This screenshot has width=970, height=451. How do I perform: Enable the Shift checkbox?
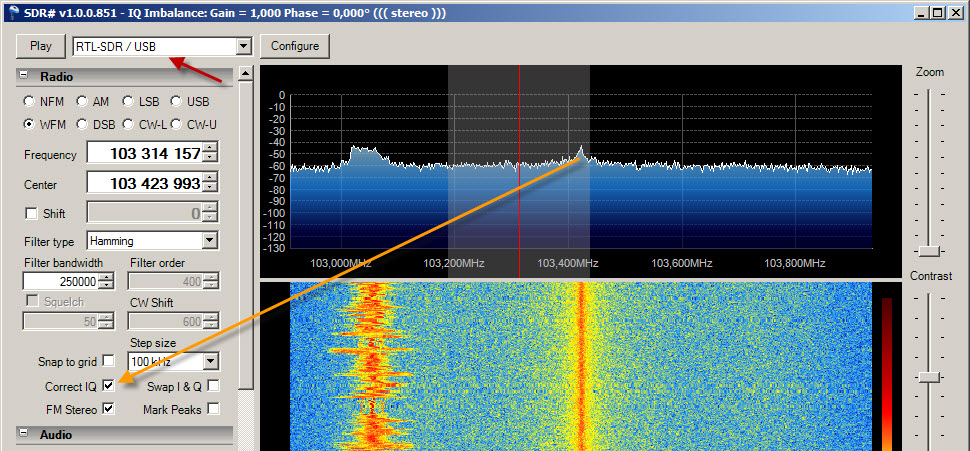31,214
